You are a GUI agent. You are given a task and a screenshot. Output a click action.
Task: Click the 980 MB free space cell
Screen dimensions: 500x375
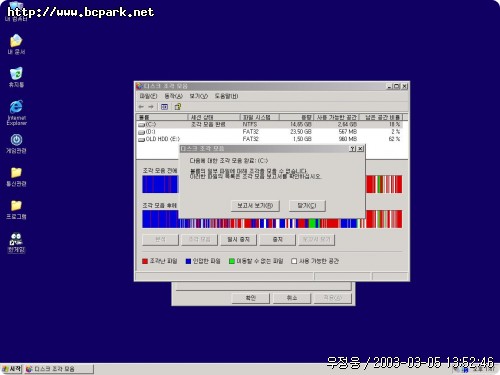pos(348,139)
